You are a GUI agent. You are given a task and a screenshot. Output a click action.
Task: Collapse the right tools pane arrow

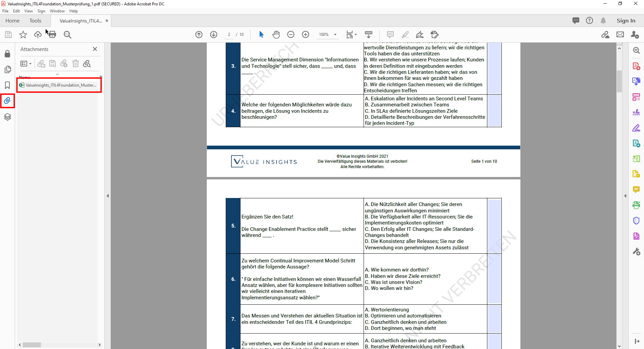click(625, 196)
